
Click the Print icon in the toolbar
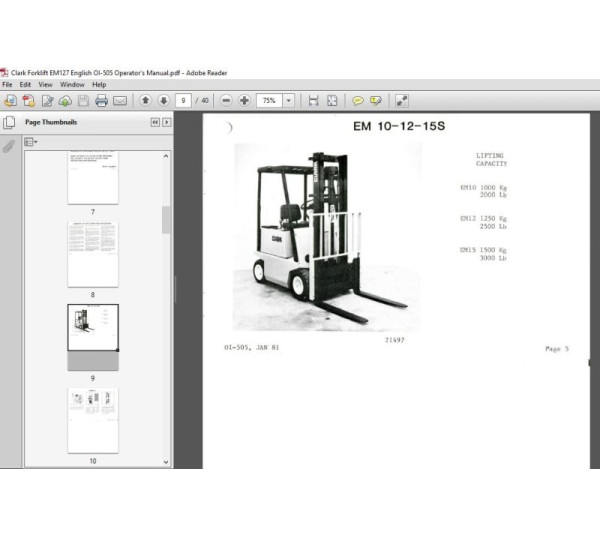(x=101, y=101)
